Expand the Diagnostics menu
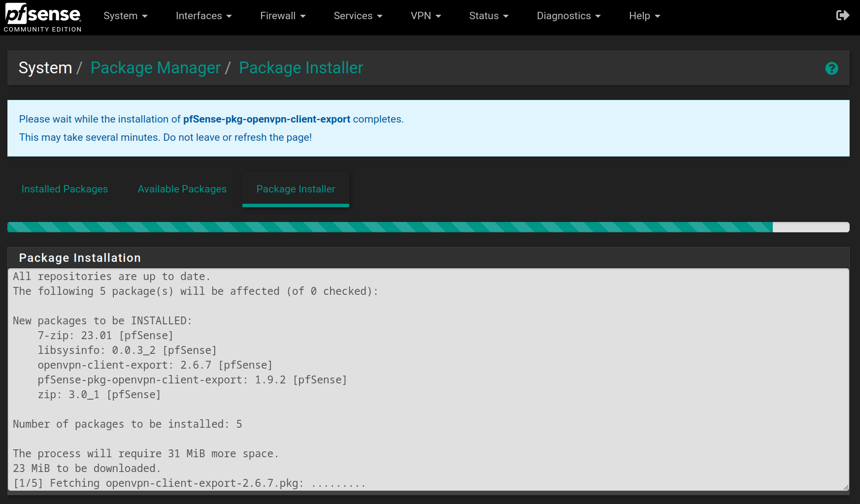The height and width of the screenshot is (504, 860). [x=569, y=16]
